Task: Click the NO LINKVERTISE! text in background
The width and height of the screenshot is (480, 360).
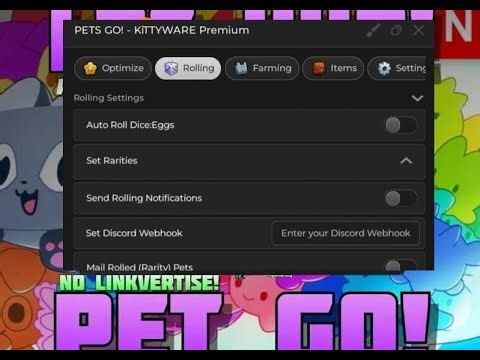Action: [x=139, y=283]
